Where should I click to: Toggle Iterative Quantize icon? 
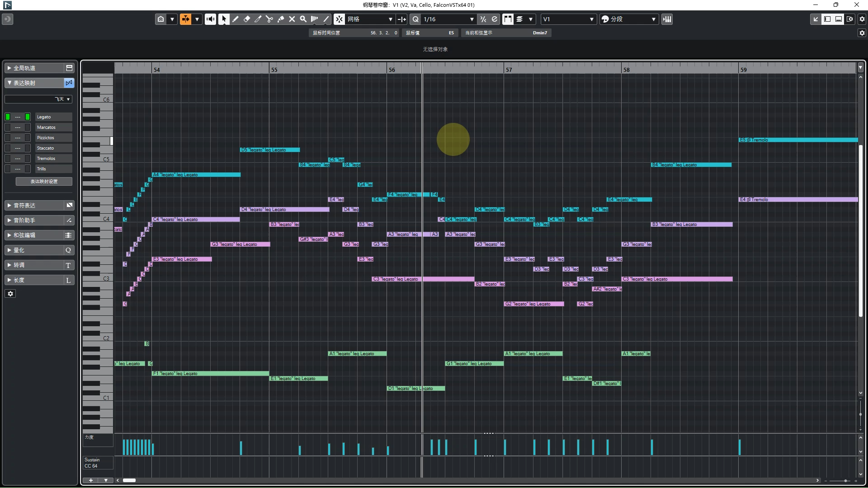tap(483, 19)
